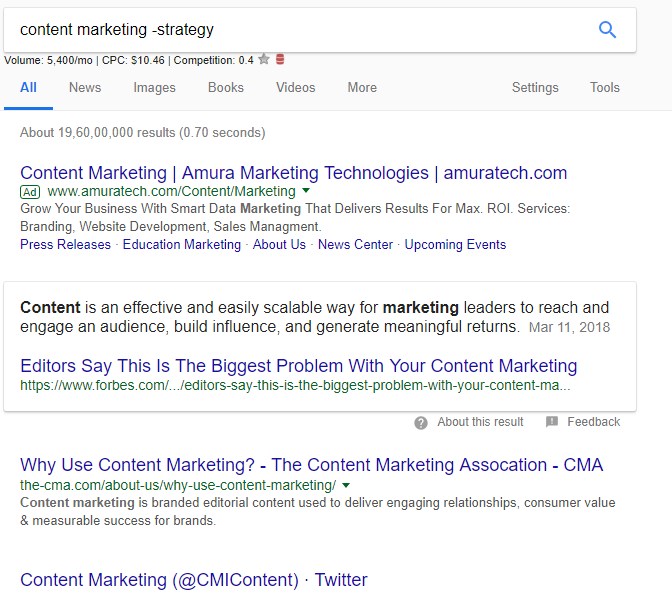The image size is (672, 594).
Task: Click the Press Releases sitelink
Action: pyautogui.click(x=65, y=244)
